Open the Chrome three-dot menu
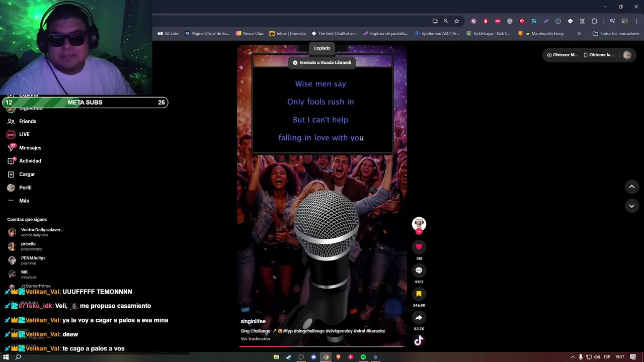Screen dimensions: 644x362 [x=636, y=21]
